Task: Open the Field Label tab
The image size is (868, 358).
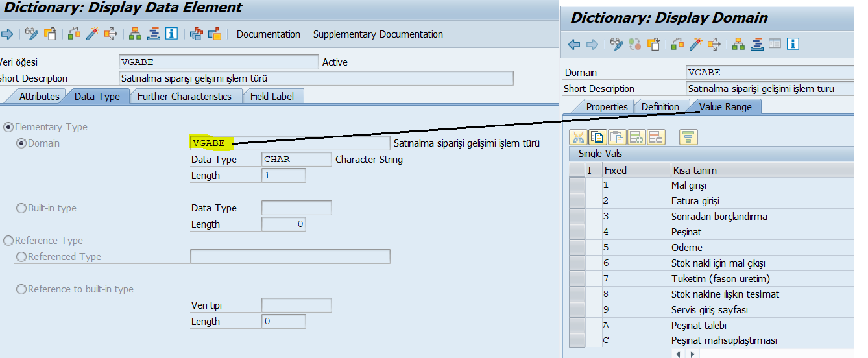Action: tap(272, 96)
